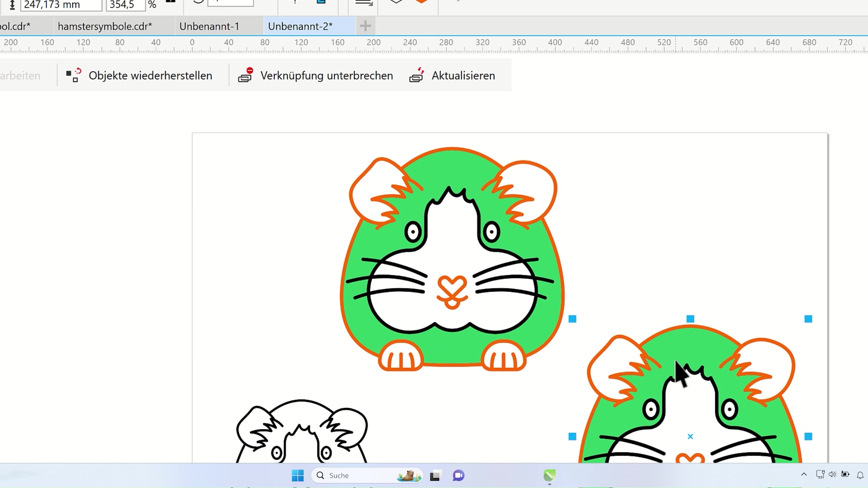
Task: Click the top-center selection handle
Action: click(x=690, y=319)
